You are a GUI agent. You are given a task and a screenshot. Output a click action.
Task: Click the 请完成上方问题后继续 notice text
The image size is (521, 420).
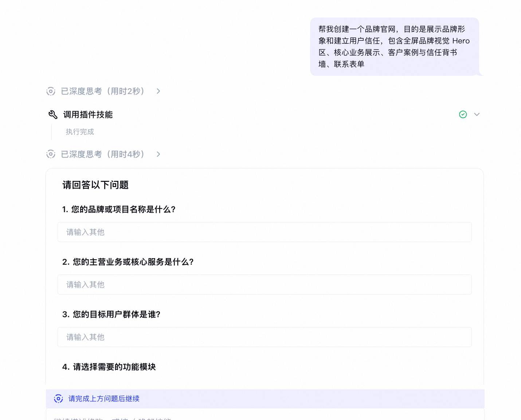point(104,399)
